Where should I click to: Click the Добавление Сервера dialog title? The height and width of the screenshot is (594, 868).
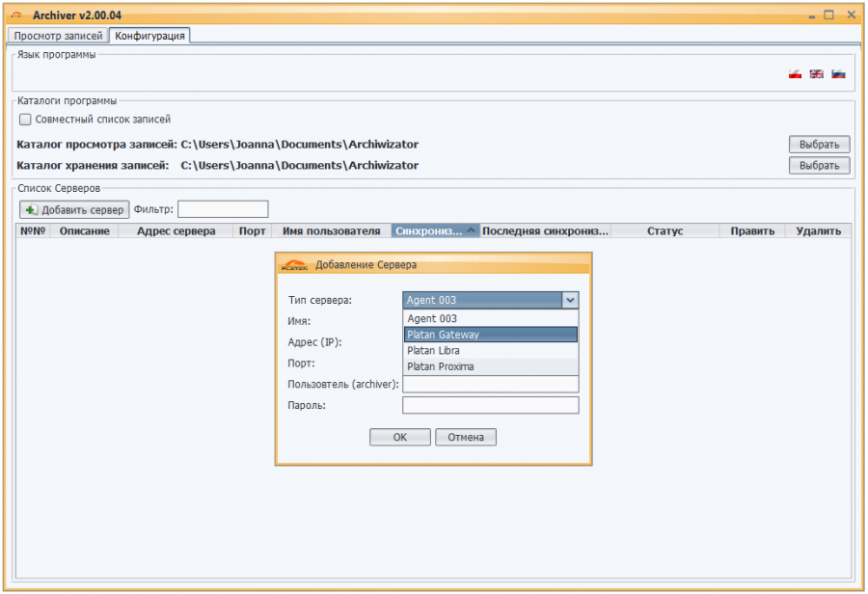(x=366, y=264)
